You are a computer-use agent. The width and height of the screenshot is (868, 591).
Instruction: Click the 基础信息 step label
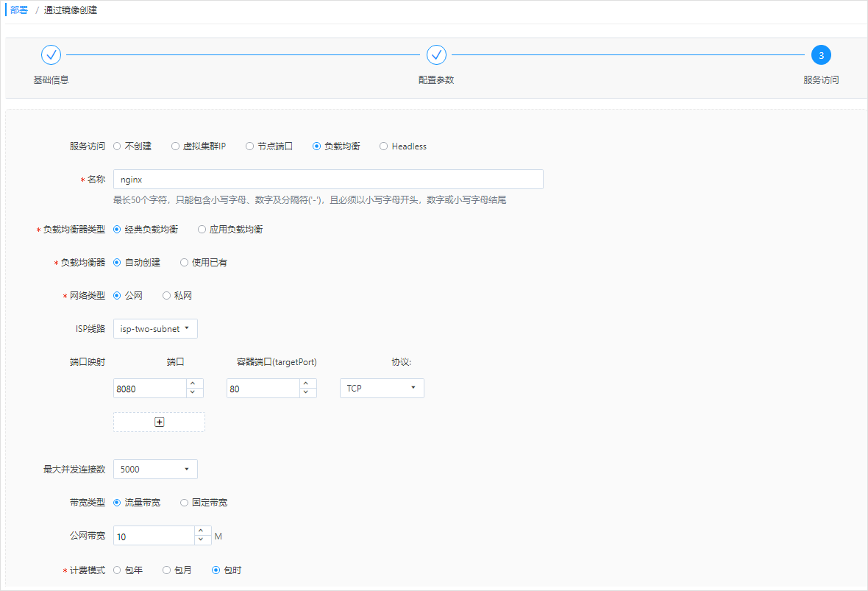click(x=51, y=79)
